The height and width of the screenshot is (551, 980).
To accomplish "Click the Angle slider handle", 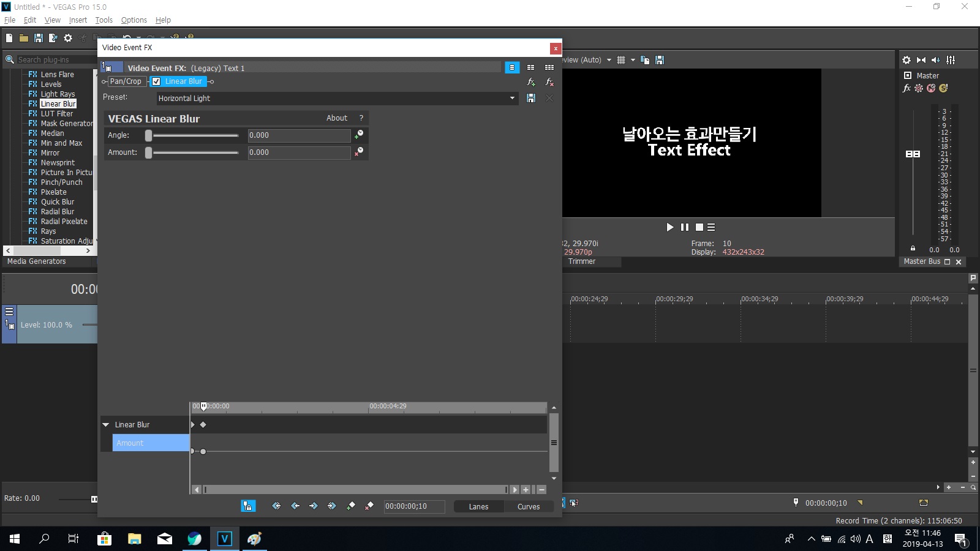I will [x=148, y=135].
